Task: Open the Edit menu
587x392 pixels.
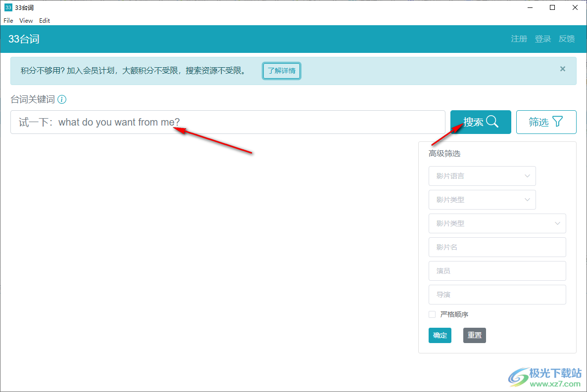Action: coord(45,21)
